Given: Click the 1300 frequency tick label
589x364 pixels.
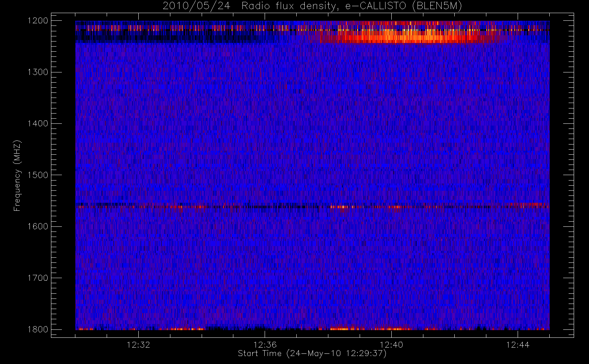Looking at the screenshot, I should 38,72.
